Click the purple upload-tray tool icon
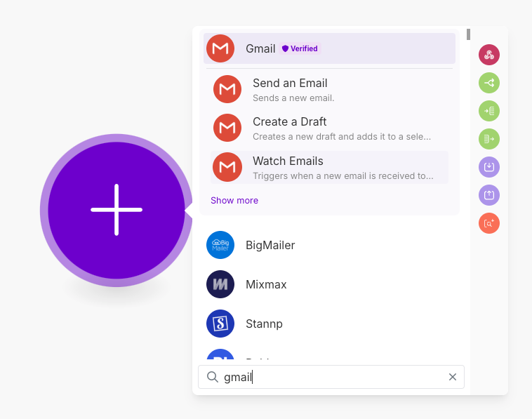 click(x=489, y=195)
